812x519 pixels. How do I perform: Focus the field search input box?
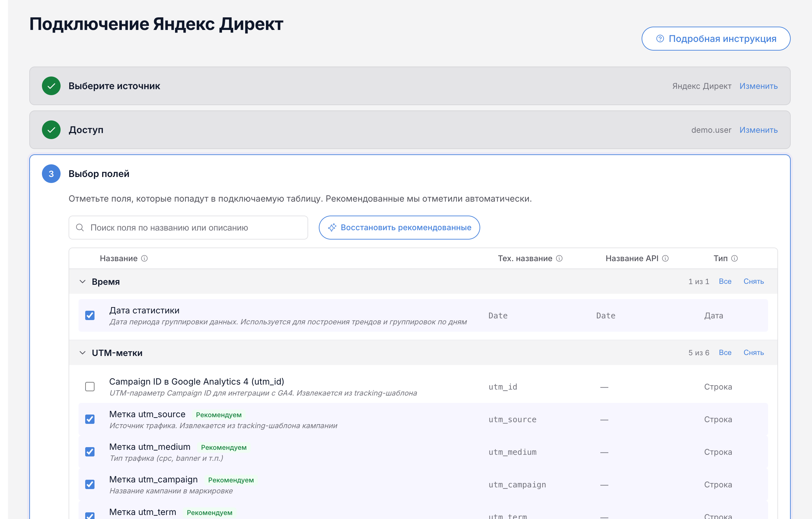[x=188, y=228]
